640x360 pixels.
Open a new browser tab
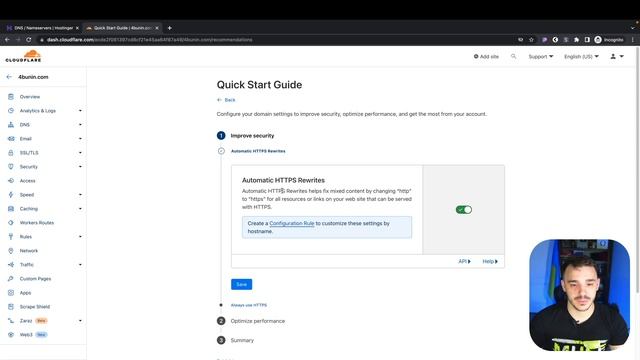(x=169, y=28)
